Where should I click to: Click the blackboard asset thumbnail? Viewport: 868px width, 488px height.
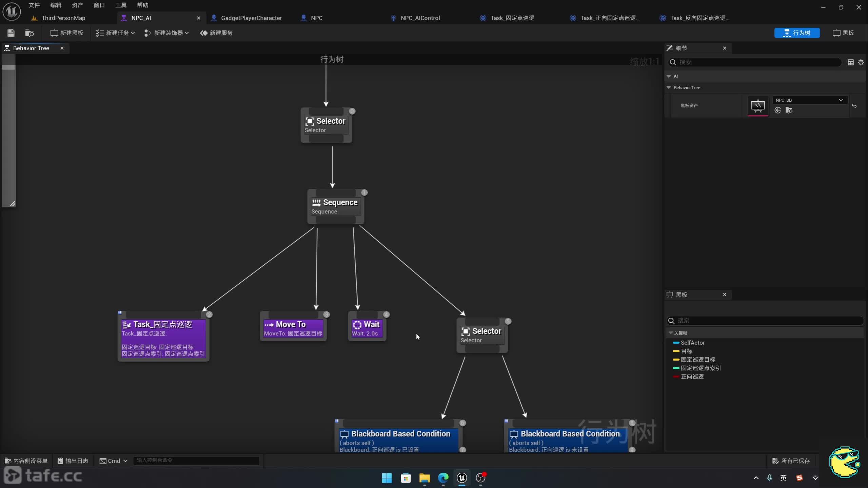(758, 106)
